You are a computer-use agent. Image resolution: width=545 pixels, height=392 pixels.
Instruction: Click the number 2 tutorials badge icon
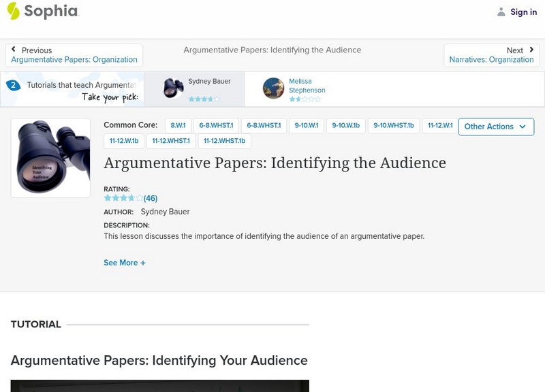[12, 85]
